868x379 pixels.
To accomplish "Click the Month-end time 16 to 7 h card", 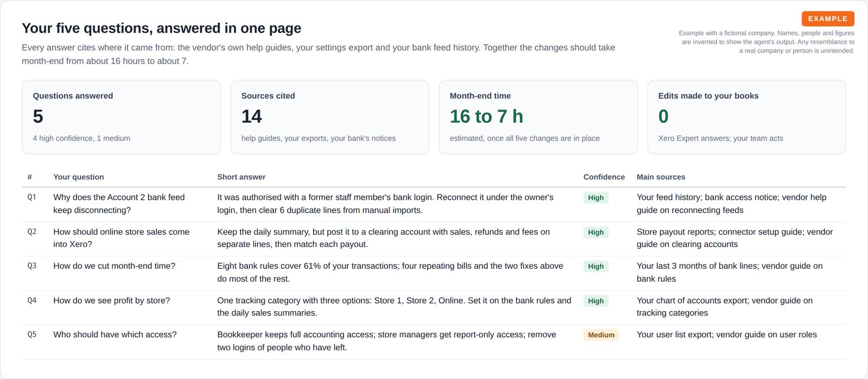I will pyautogui.click(x=538, y=117).
